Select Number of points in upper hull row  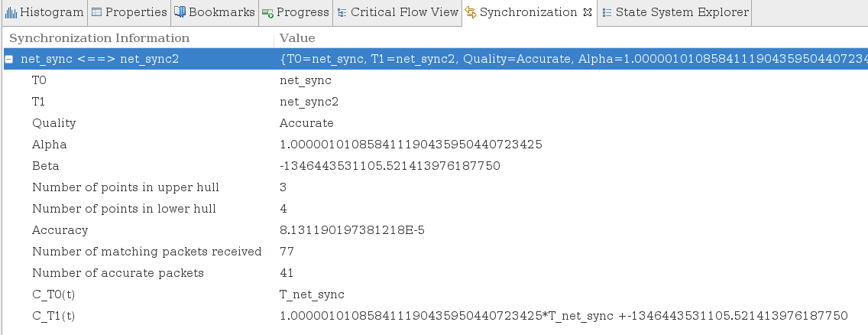pyautogui.click(x=125, y=187)
